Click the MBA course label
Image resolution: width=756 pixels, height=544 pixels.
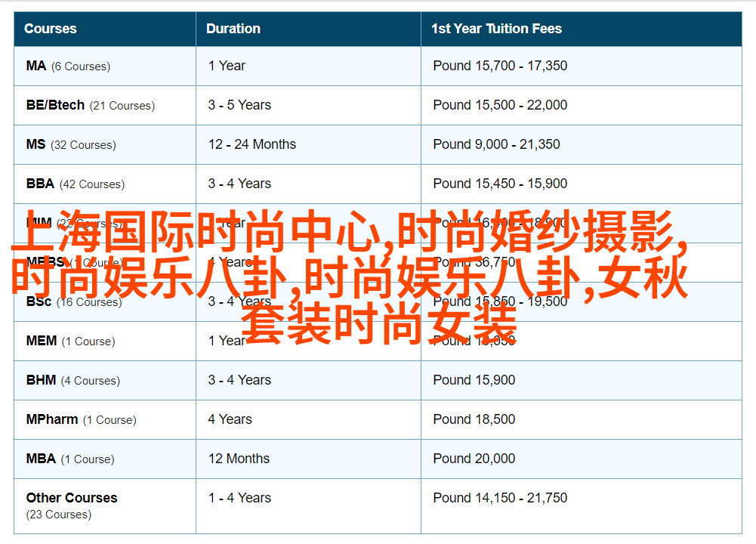point(41,459)
